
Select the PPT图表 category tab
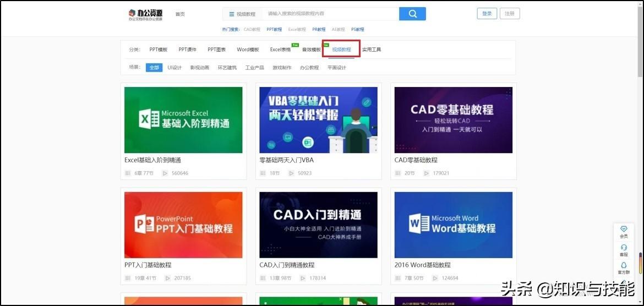(x=216, y=50)
